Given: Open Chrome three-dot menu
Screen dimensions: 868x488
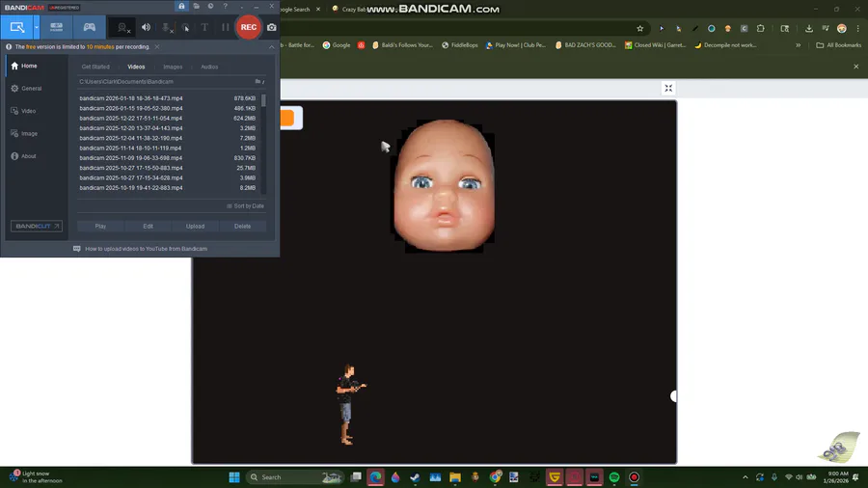Looking at the screenshot, I should pos(858,29).
